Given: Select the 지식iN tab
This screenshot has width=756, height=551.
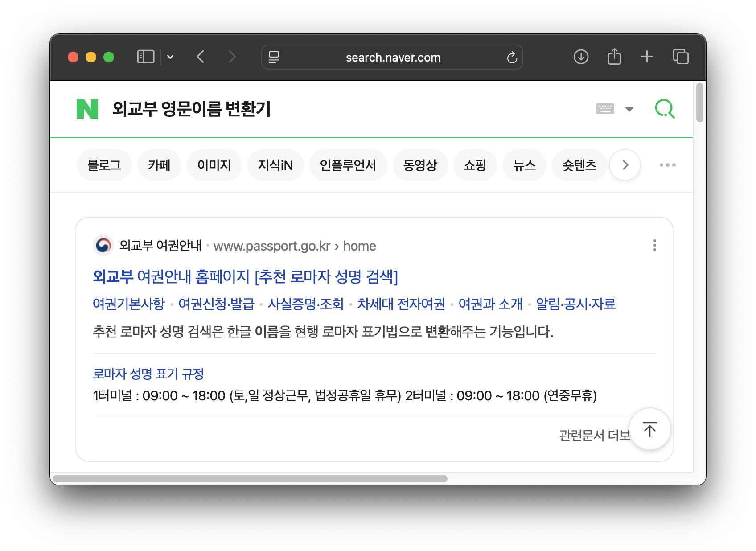Looking at the screenshot, I should click(275, 165).
